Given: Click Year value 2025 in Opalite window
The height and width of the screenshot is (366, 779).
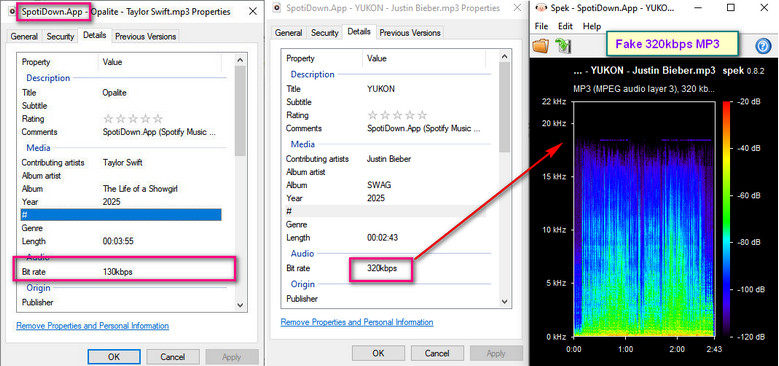Looking at the screenshot, I should pos(111,202).
